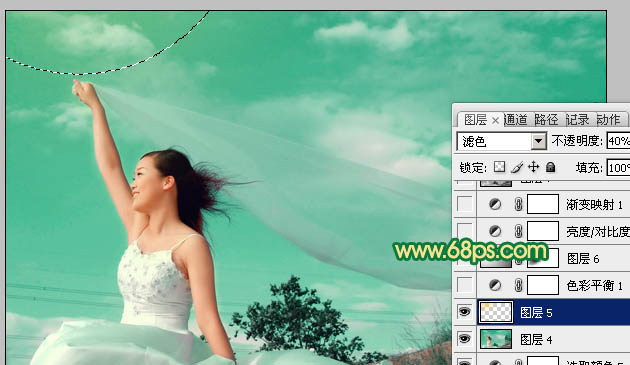Image resolution: width=630 pixels, height=365 pixels.
Task: Select the 色彩平衡 1 layer mask thumbnail
Action: coord(543,285)
